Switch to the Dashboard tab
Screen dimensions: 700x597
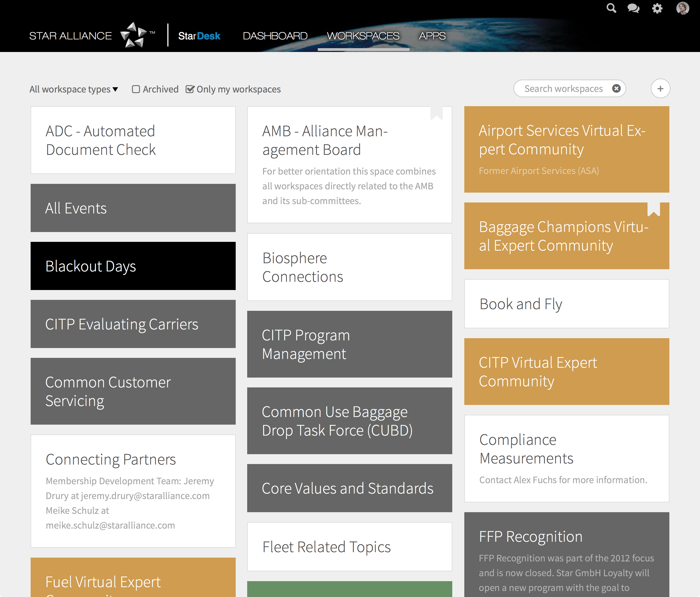(275, 36)
